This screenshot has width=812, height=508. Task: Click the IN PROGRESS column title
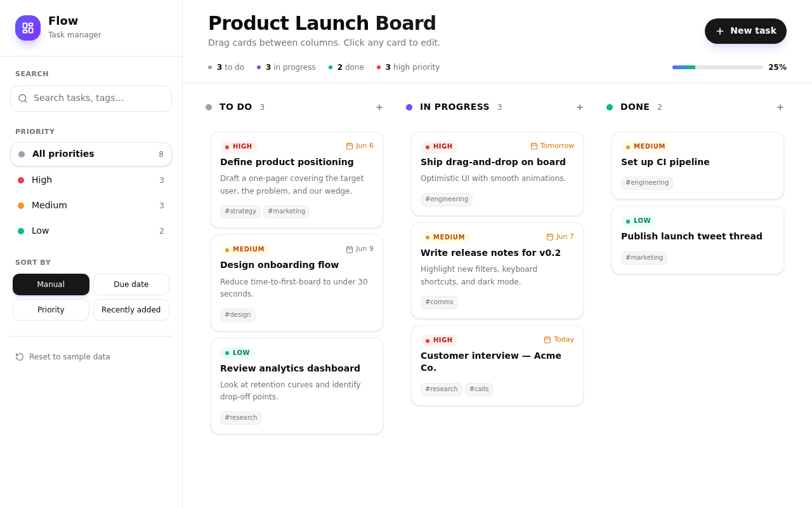[455, 107]
